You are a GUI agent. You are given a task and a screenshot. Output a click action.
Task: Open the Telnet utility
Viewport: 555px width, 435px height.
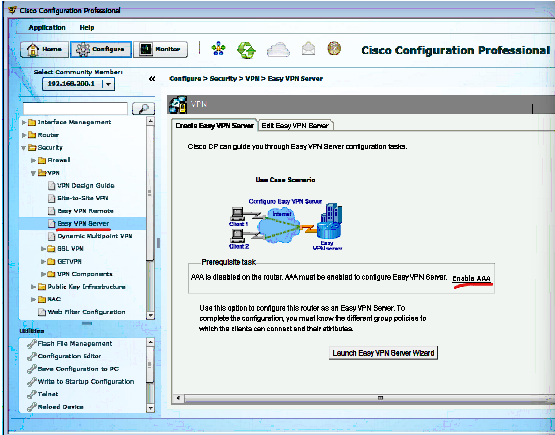point(43,394)
